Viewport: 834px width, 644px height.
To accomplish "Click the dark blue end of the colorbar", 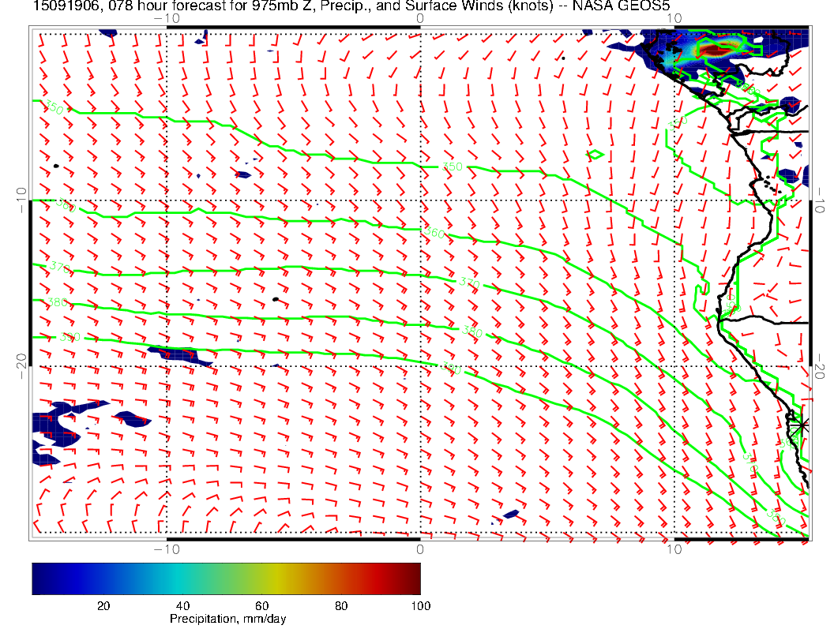I will [x=38, y=578].
